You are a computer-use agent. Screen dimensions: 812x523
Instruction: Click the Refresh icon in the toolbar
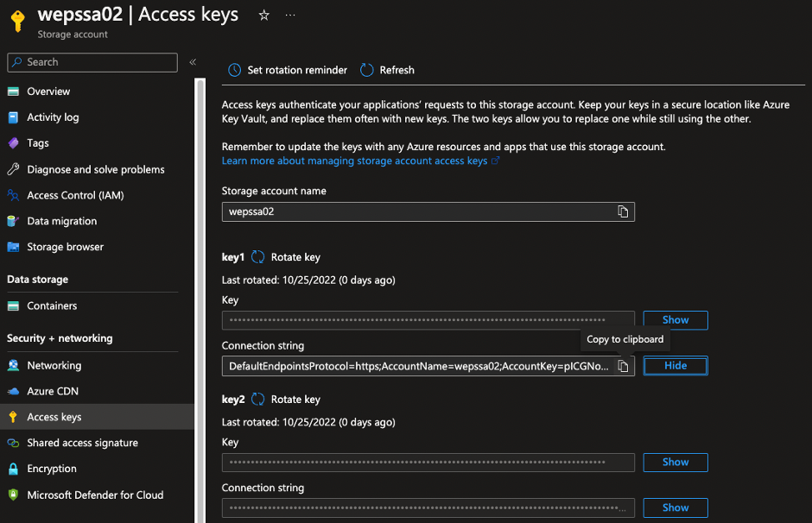coord(367,70)
